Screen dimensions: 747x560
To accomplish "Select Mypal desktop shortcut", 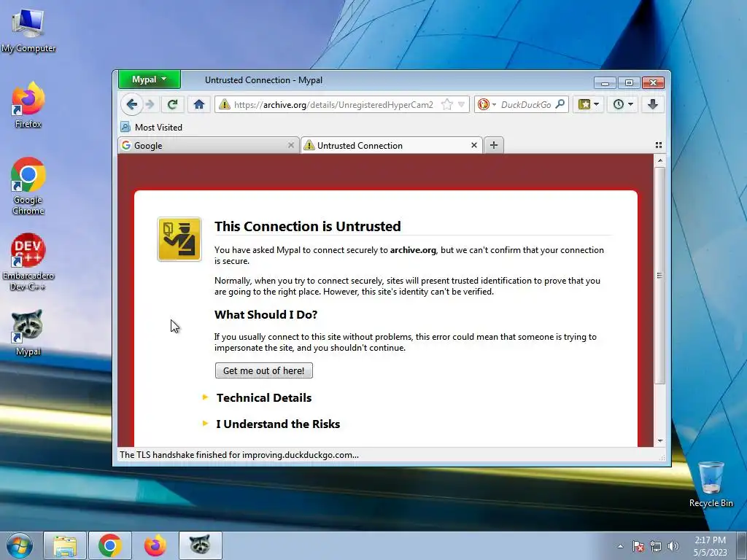I will [x=28, y=332].
